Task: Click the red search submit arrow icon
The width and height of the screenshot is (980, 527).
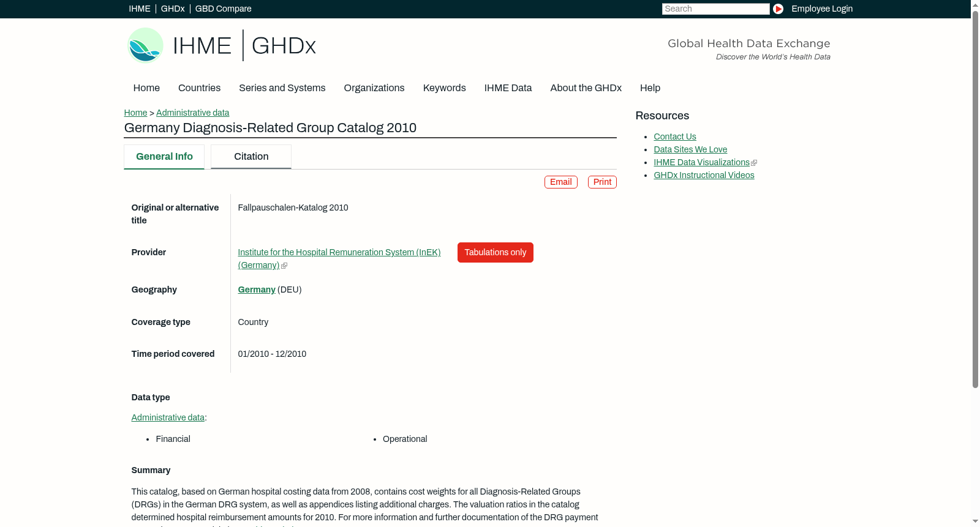Action: (778, 9)
